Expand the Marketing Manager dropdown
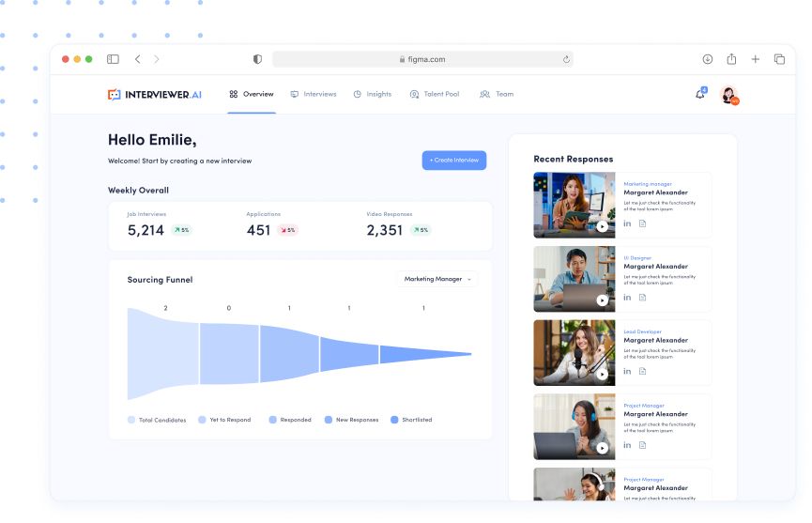Image resolution: width=812 pixels, height=523 pixels. 437,279
